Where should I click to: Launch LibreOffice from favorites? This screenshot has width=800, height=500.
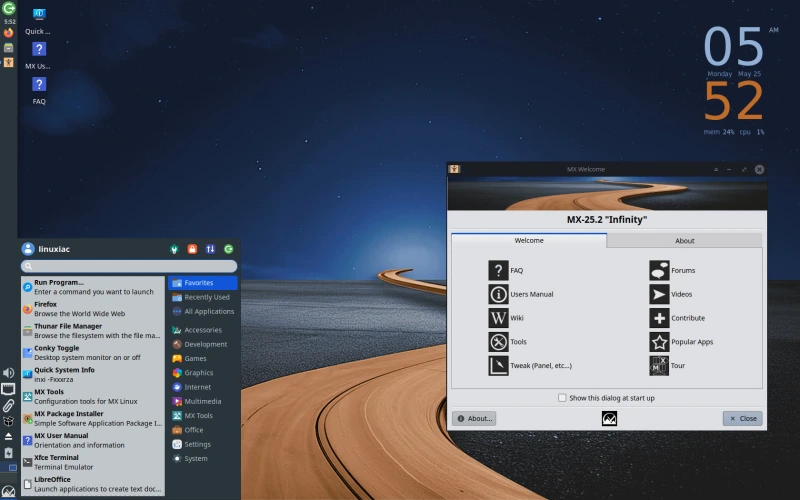[x=93, y=484]
